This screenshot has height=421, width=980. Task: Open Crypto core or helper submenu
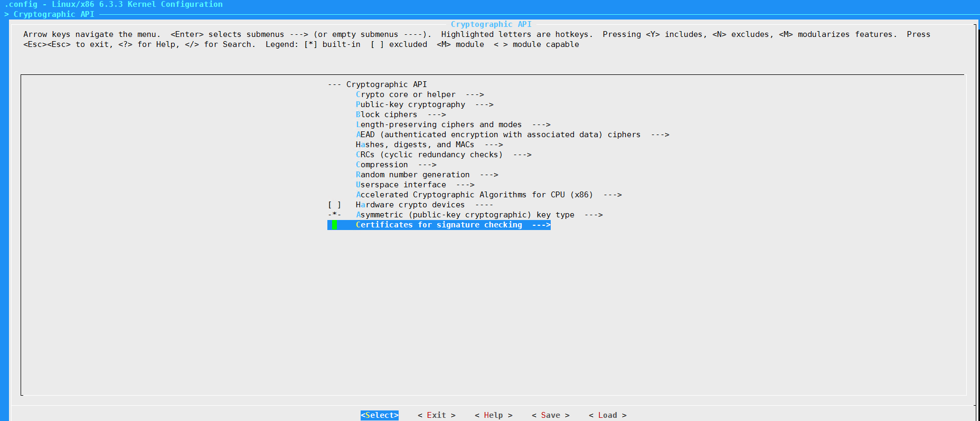coord(405,94)
